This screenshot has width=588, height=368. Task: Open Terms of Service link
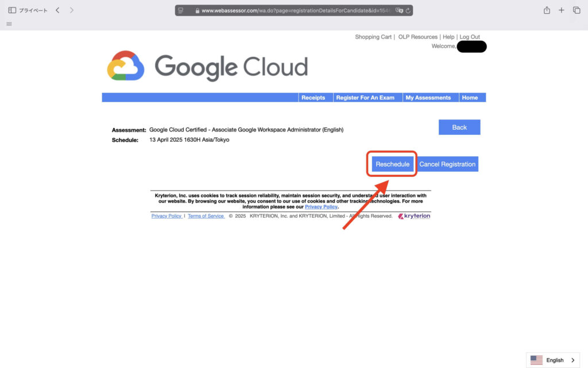[206, 216]
